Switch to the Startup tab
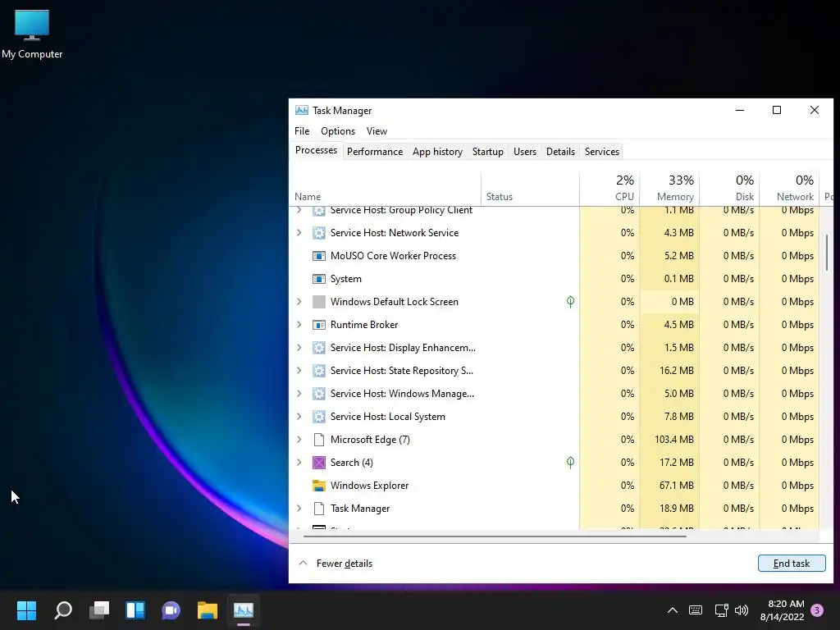The image size is (840, 630). point(487,152)
